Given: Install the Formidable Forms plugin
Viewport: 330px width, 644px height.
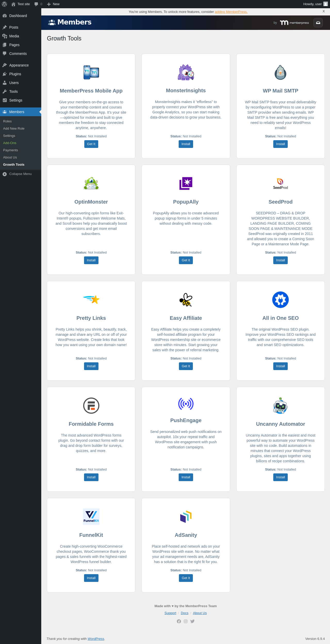Looking at the screenshot, I should pyautogui.click(x=91, y=477).
